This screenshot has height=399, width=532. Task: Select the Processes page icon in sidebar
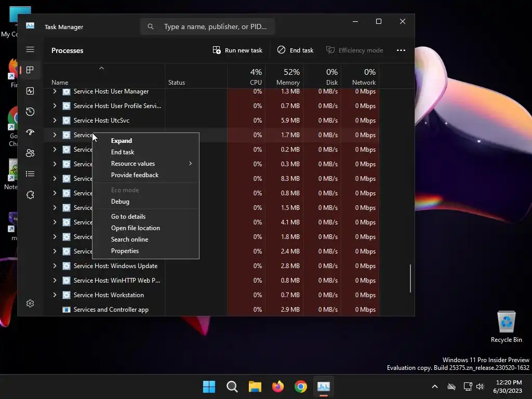click(x=30, y=70)
